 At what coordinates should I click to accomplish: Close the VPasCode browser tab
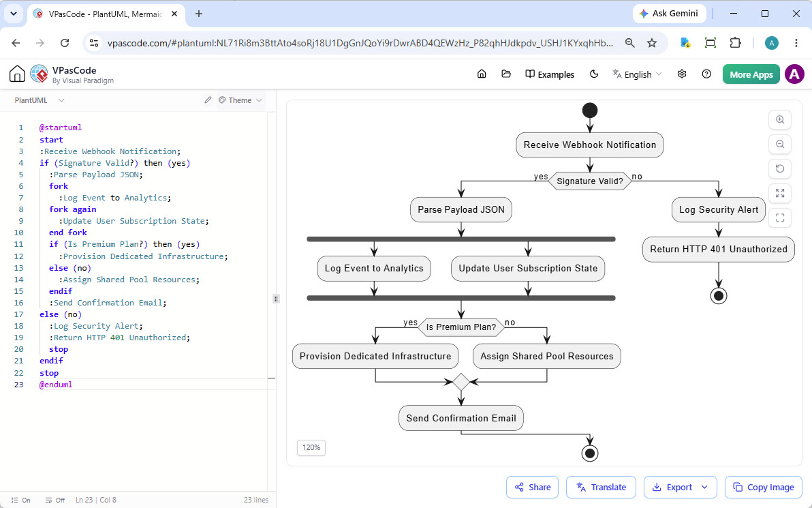pyautogui.click(x=174, y=14)
